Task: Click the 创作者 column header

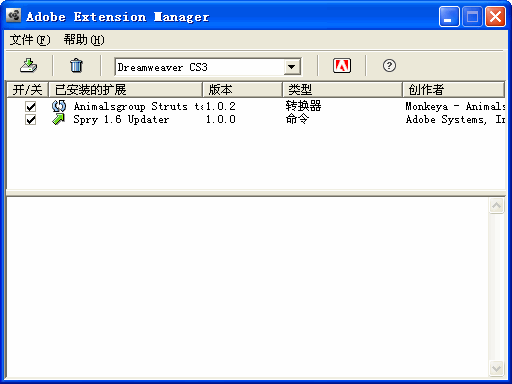Action: coord(453,90)
